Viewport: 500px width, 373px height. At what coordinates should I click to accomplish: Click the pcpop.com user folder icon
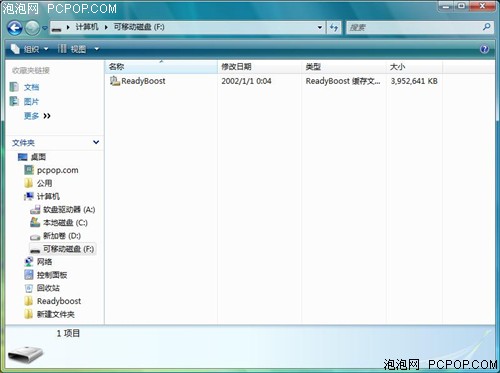coord(29,170)
